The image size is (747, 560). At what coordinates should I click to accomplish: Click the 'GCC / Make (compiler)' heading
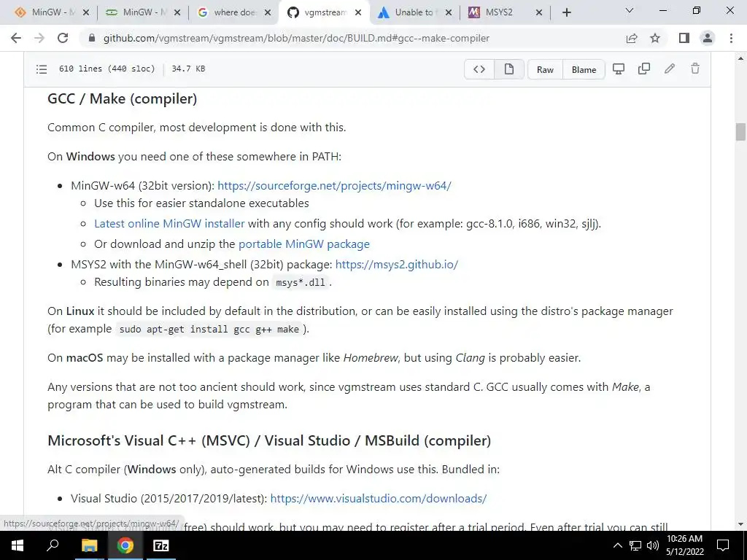coord(123,98)
